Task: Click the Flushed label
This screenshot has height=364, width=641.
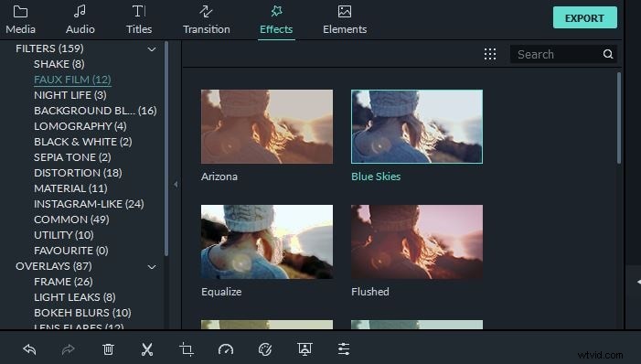Action: click(x=370, y=292)
